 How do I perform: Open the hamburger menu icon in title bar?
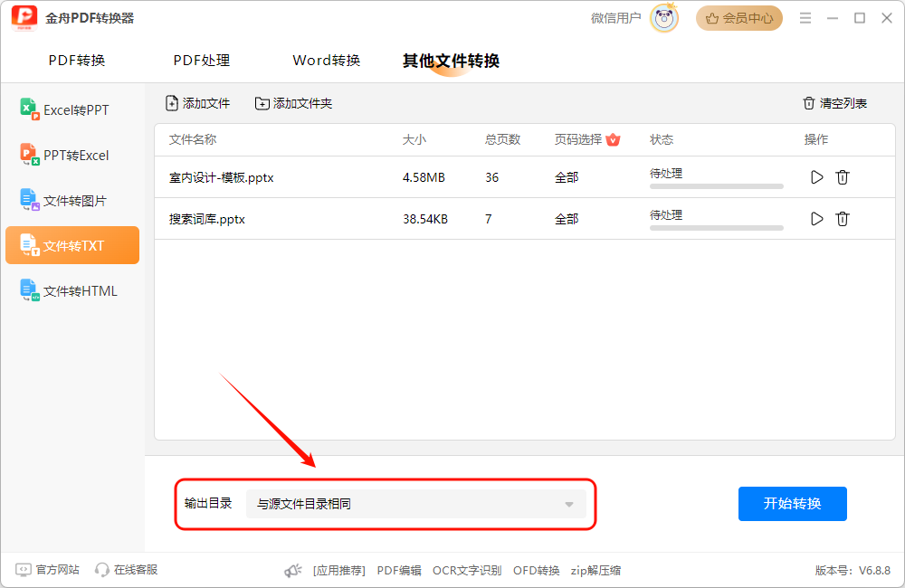point(805,18)
